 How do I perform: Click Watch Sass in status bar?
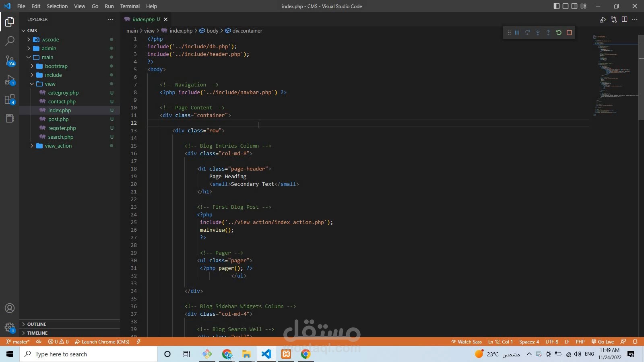tap(466, 342)
